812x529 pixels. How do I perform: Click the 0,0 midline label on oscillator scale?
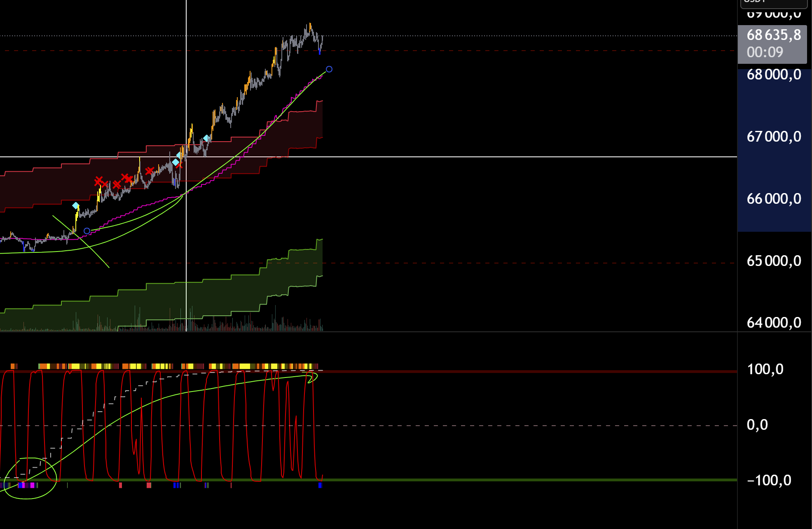pyautogui.click(x=757, y=425)
